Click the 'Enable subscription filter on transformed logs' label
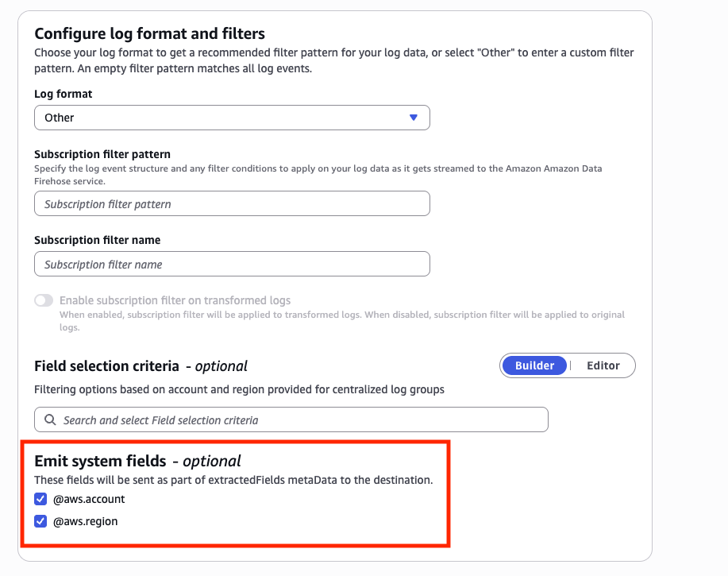This screenshot has width=728, height=576. click(175, 300)
